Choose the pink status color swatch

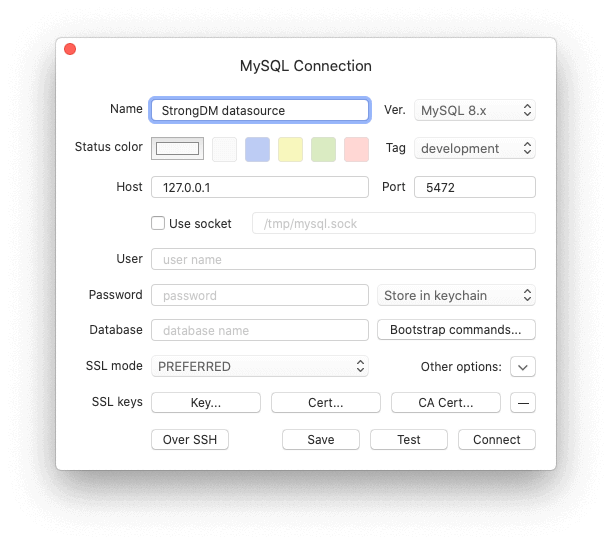click(x=356, y=149)
